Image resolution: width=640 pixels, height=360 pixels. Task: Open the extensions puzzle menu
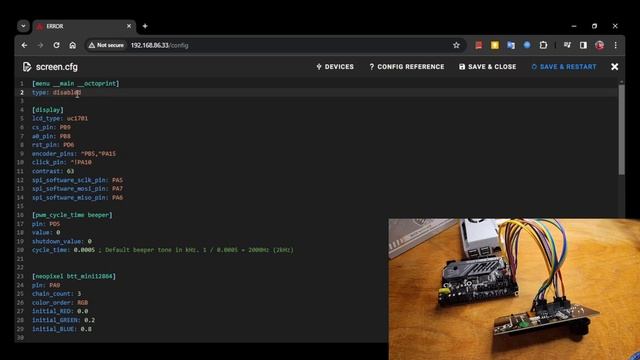(x=543, y=45)
